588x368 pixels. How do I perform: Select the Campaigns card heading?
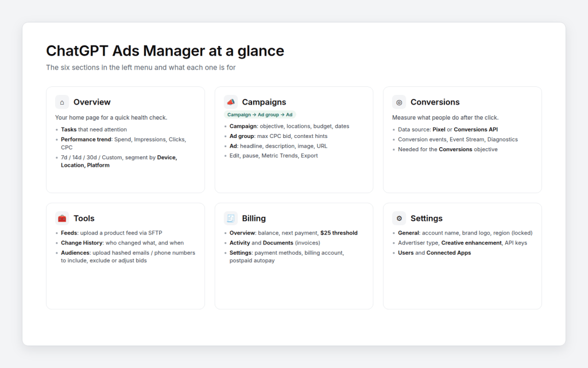(x=264, y=102)
